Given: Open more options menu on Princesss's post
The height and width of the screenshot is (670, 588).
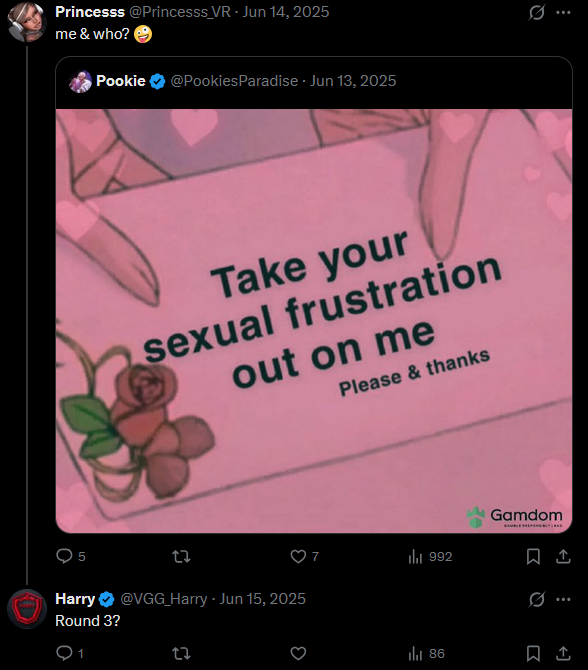Looking at the screenshot, I should pos(563,12).
